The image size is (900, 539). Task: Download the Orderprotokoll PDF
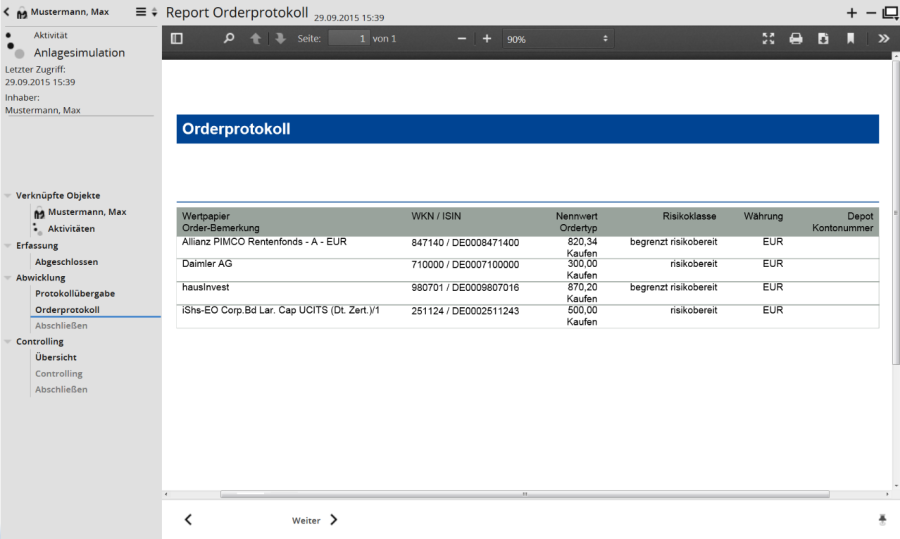pos(823,39)
